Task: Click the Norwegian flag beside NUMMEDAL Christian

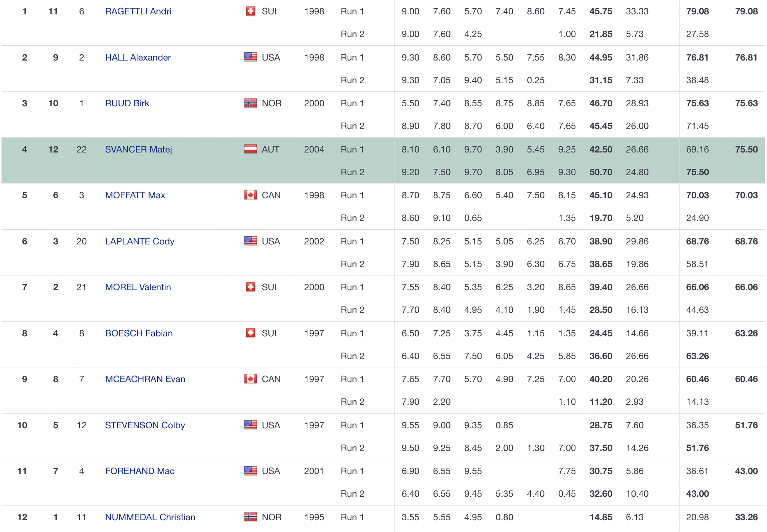Action: pyautogui.click(x=250, y=517)
